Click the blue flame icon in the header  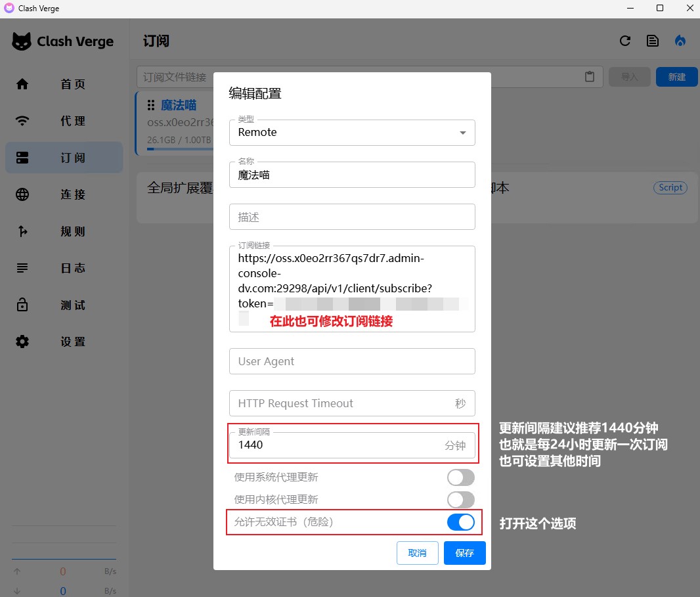[x=680, y=41]
